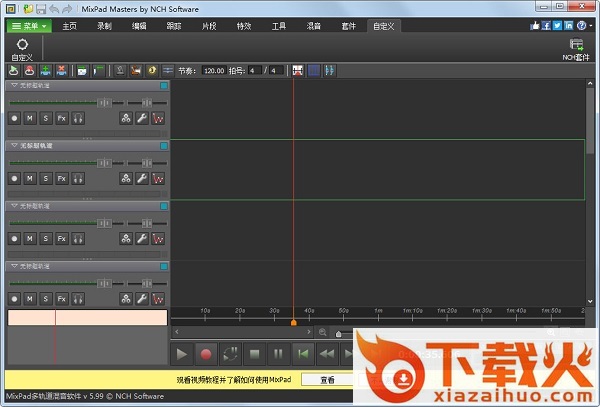Click the Twitter share icon

(558, 26)
